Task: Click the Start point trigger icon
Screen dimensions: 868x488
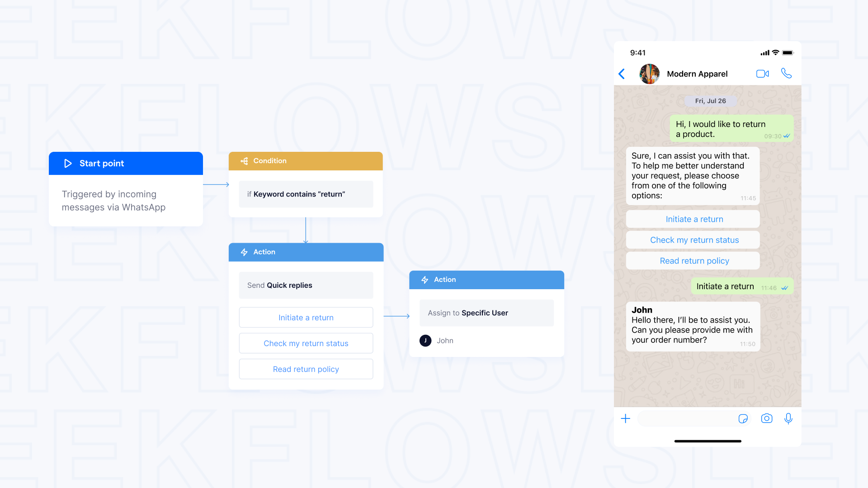Action: (x=67, y=163)
